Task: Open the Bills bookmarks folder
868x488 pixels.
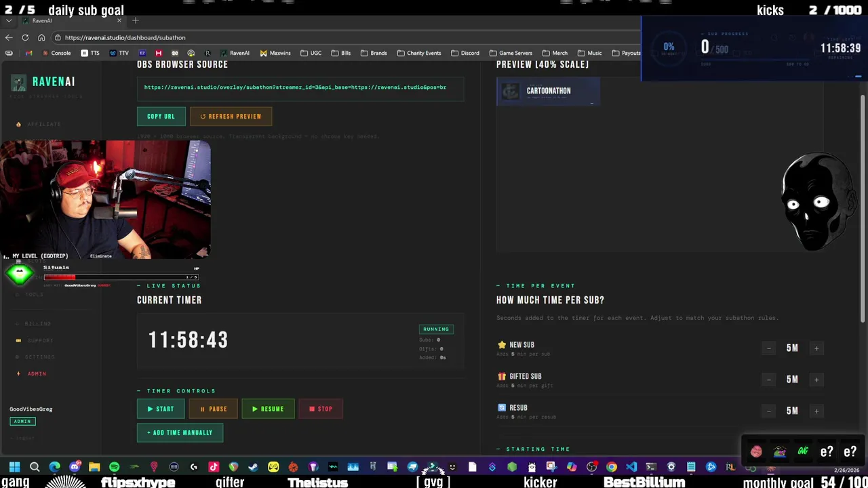Action: pyautogui.click(x=341, y=53)
